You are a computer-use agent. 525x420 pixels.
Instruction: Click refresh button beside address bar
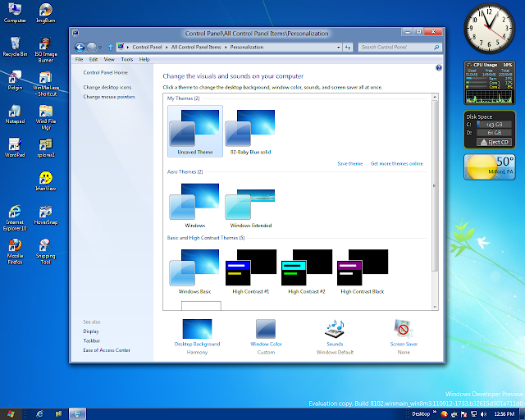coord(348,48)
